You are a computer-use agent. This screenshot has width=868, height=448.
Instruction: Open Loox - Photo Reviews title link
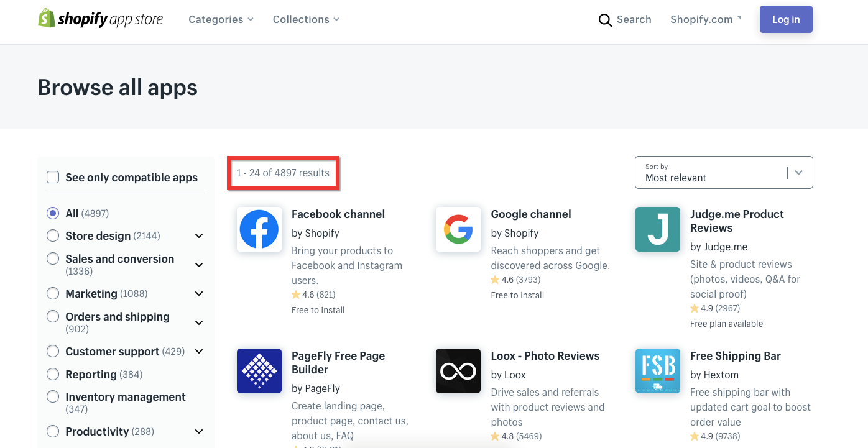click(x=545, y=356)
